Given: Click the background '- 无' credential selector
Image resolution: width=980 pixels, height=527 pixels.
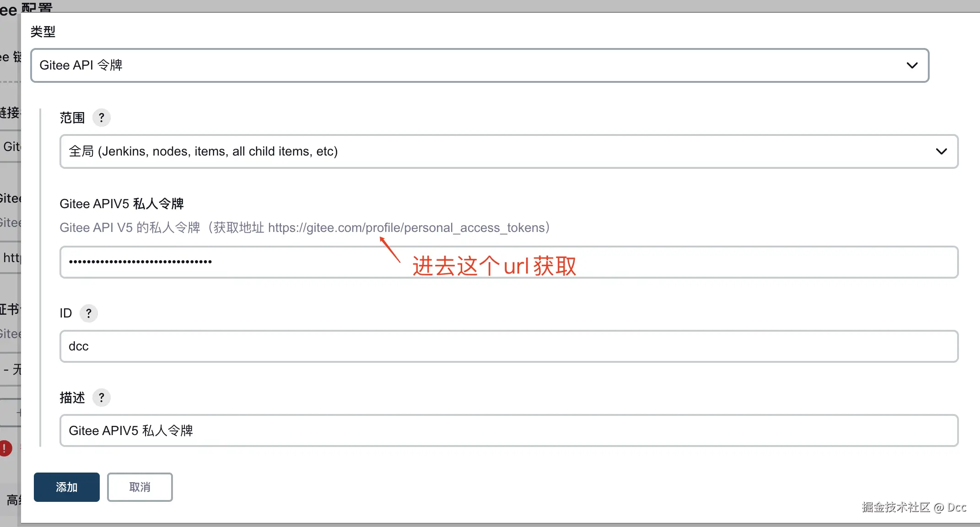Looking at the screenshot, I should 11,369.
